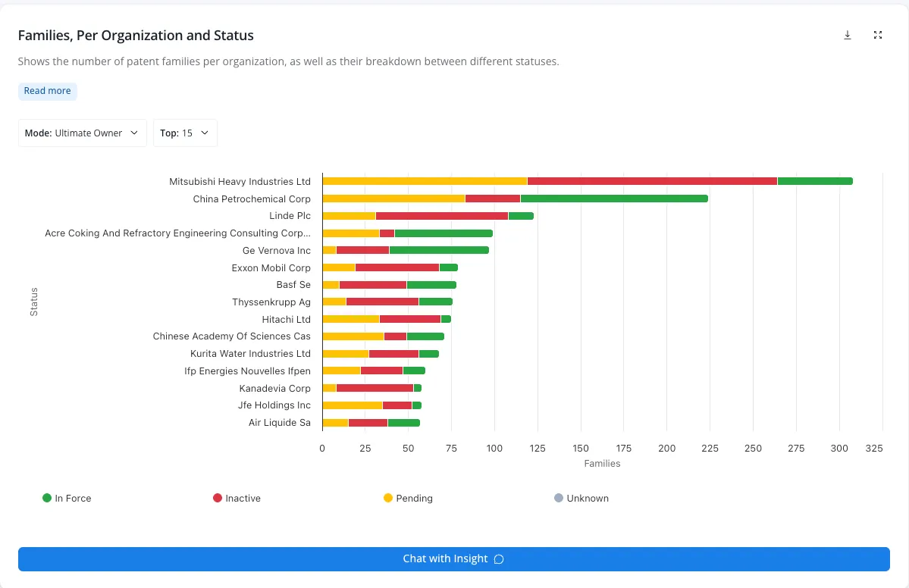
Task: Select the China Petrochemical Corp label
Action: pyautogui.click(x=252, y=199)
